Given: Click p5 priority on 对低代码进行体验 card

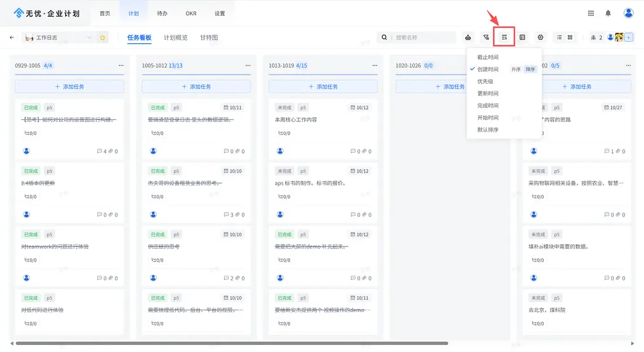Looking at the screenshot, I should [x=49, y=298].
